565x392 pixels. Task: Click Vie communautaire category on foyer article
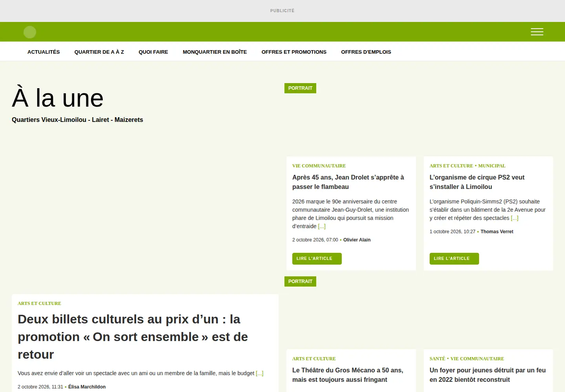(477, 359)
